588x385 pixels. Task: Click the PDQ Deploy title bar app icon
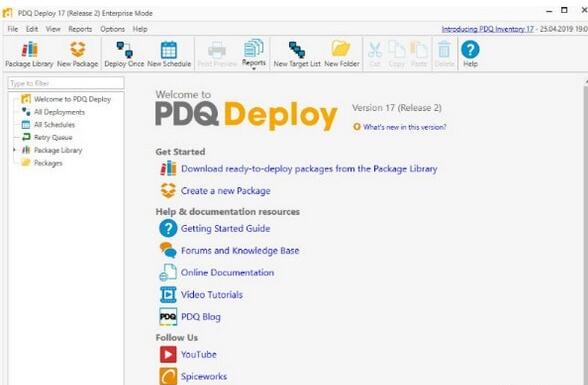pyautogui.click(x=8, y=13)
